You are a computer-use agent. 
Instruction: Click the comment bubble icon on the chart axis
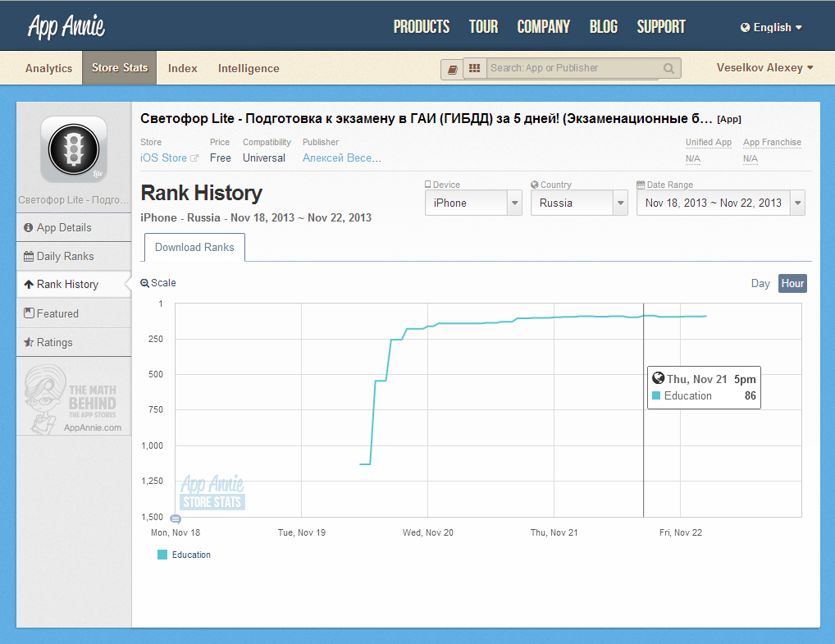[176, 518]
